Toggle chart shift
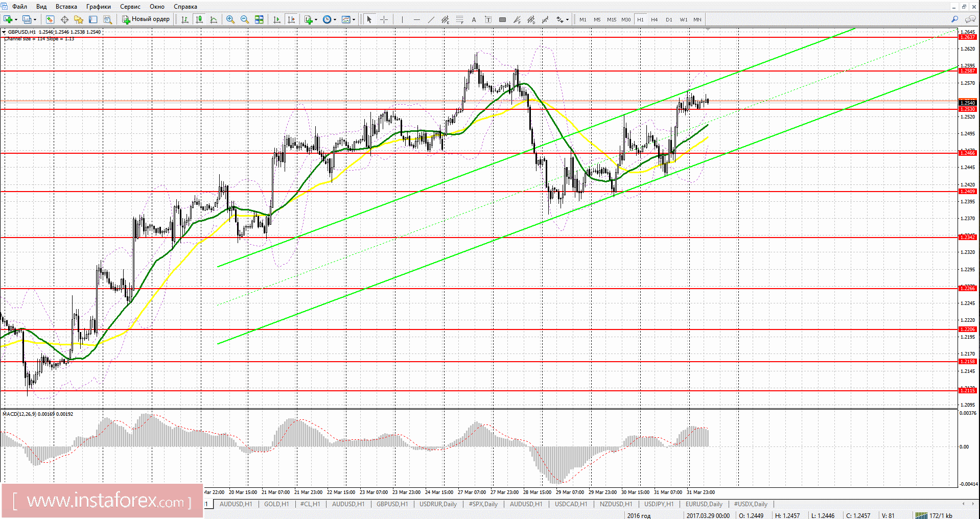The image size is (980, 519). click(x=291, y=19)
